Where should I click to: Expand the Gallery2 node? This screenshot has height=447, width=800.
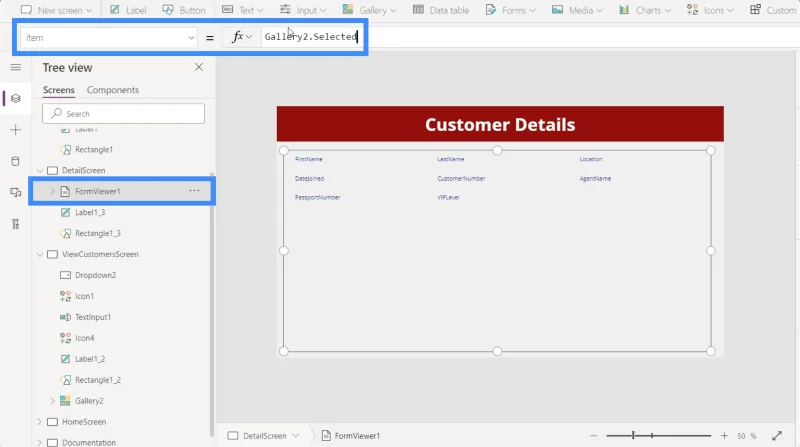(52, 401)
